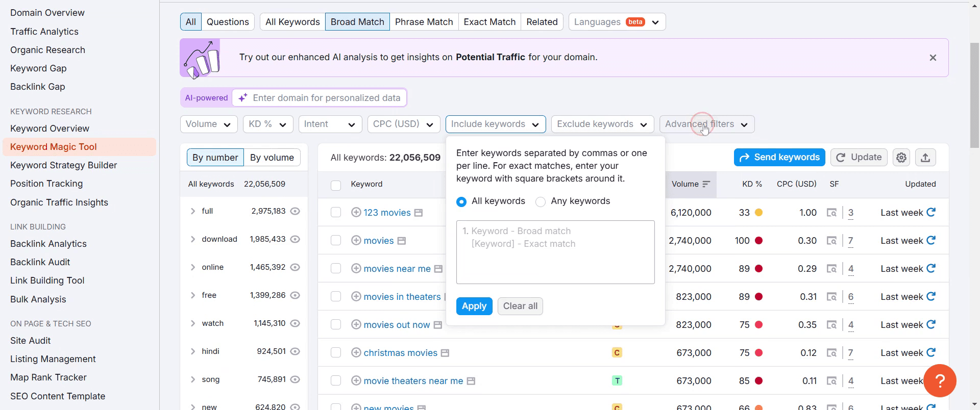Open 'movies in theaters' keyword link
The height and width of the screenshot is (410, 980).
(x=402, y=297)
